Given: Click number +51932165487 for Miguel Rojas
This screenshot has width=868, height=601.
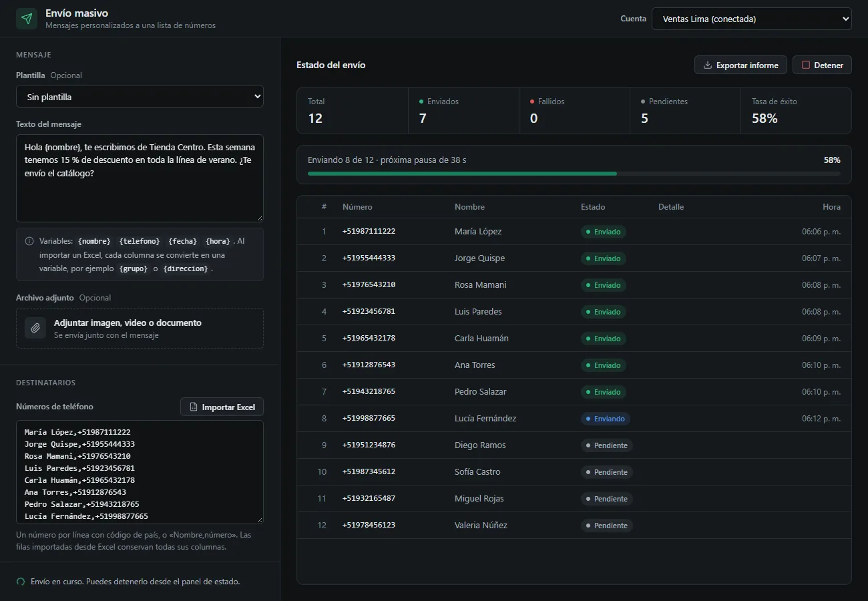Looking at the screenshot, I should [x=369, y=498].
